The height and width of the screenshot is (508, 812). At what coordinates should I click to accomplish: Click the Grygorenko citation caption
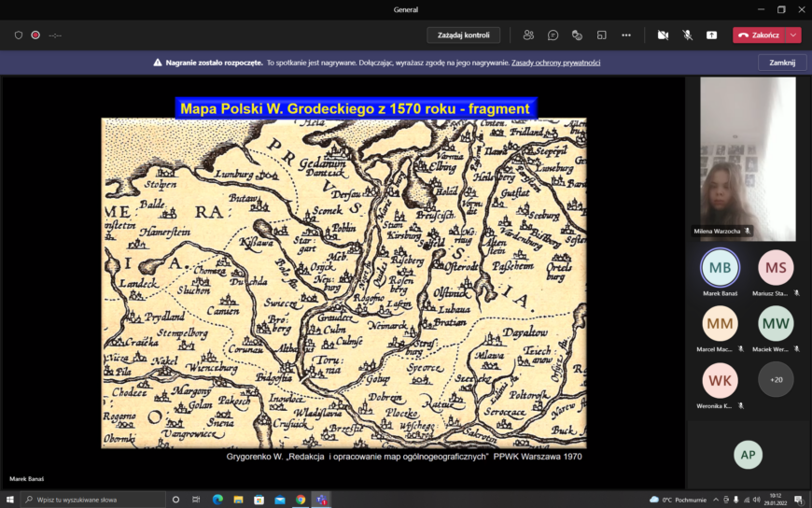point(404,457)
